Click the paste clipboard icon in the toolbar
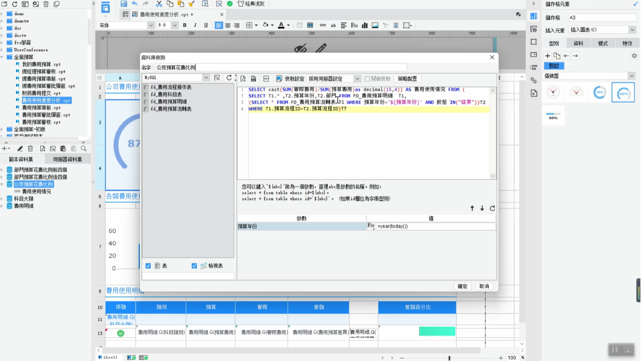Screen dimensions: 644x361 181,4
